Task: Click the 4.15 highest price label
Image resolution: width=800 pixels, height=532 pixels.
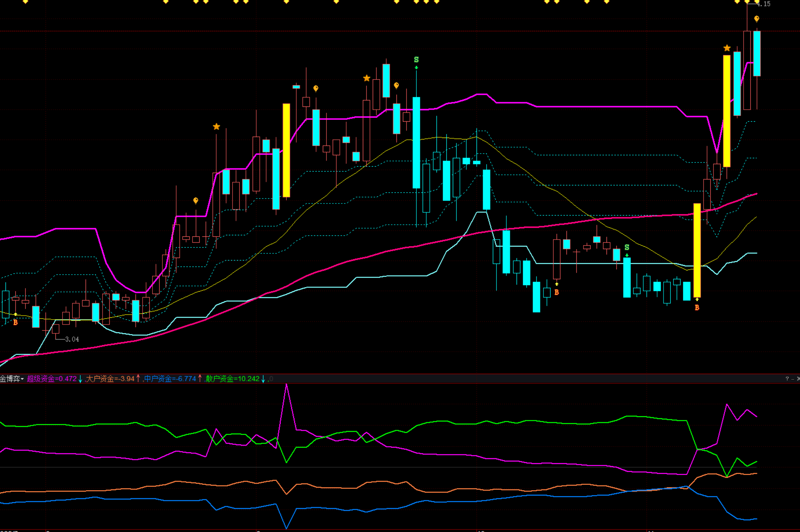Action: pos(763,4)
